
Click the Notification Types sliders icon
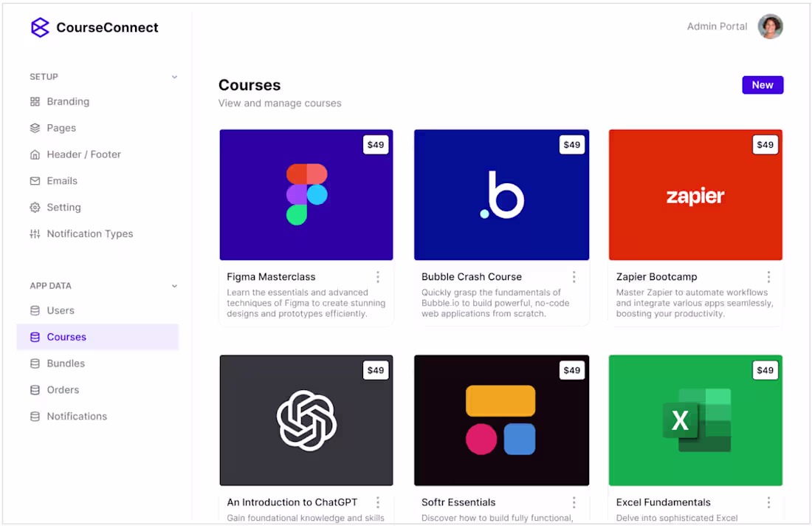(35, 233)
